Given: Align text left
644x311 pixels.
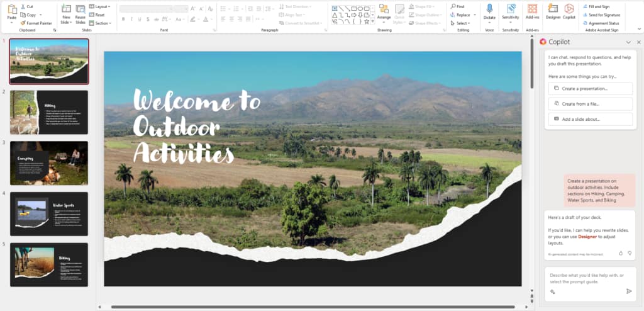Looking at the screenshot, I should click(223, 20).
